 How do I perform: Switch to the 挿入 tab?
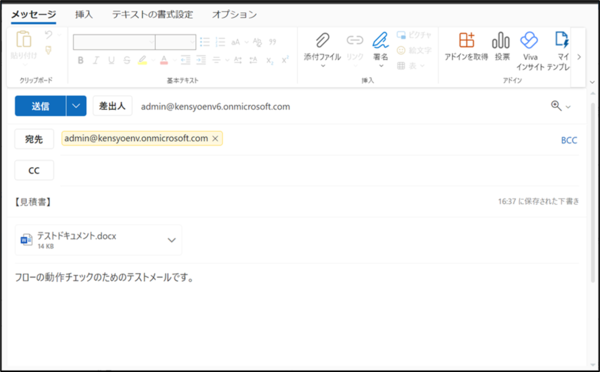coord(84,15)
